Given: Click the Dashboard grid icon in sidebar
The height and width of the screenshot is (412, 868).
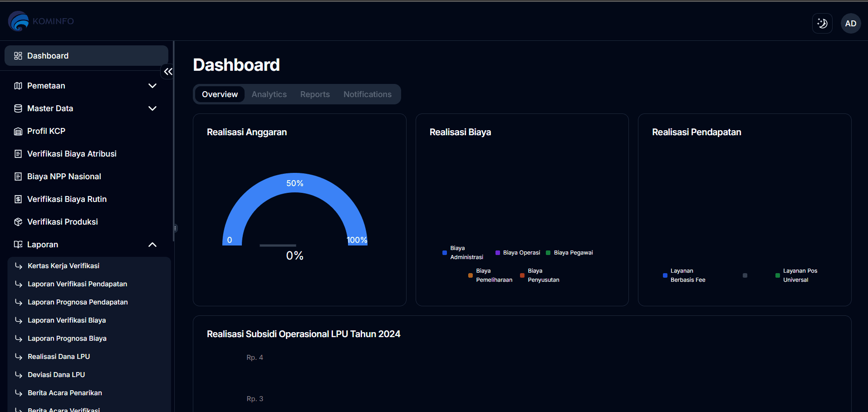Looking at the screenshot, I should click(x=18, y=56).
